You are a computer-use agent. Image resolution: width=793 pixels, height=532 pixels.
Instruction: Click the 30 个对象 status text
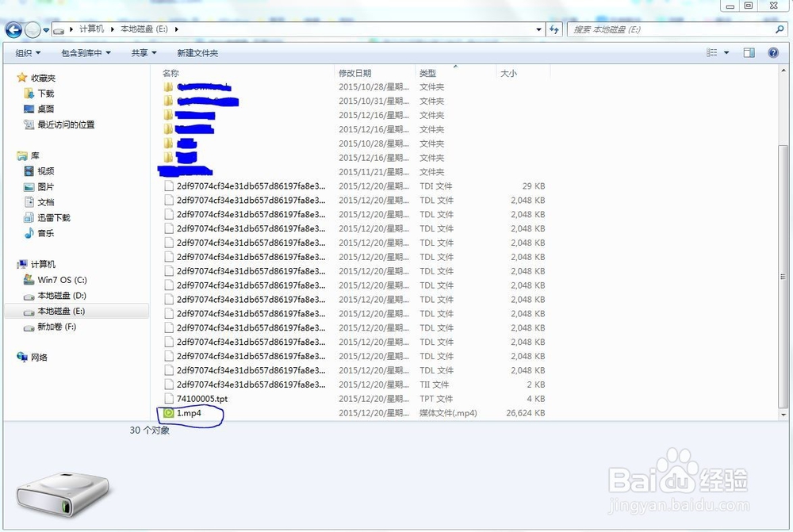[150, 431]
